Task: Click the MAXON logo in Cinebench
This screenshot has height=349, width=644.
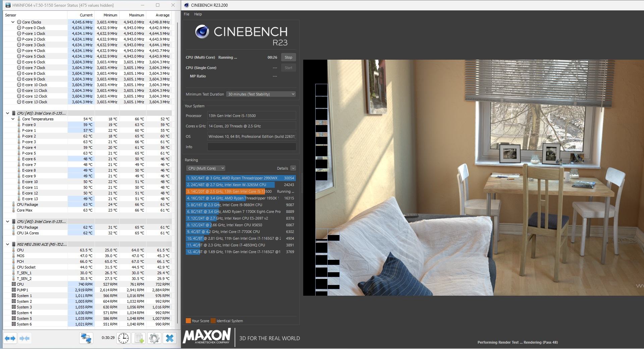Action: 207,336
